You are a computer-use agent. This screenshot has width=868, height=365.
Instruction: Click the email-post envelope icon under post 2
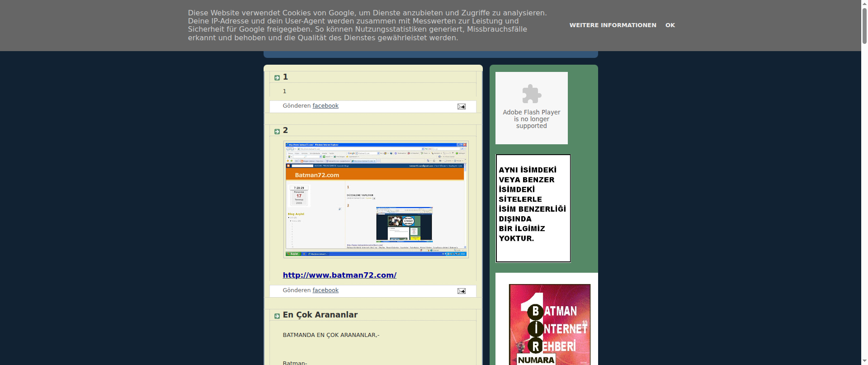[461, 291]
